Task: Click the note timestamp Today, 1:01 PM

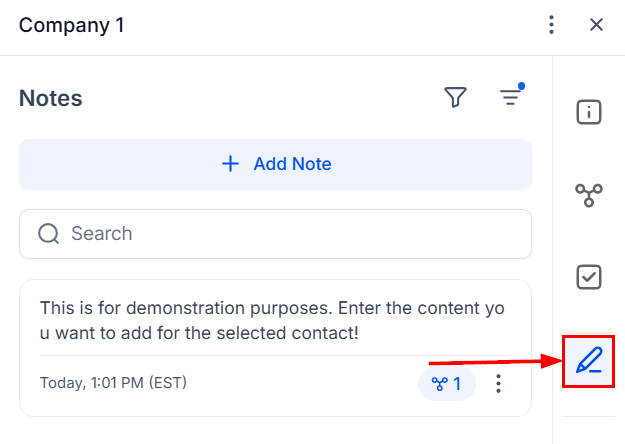Action: click(x=113, y=382)
